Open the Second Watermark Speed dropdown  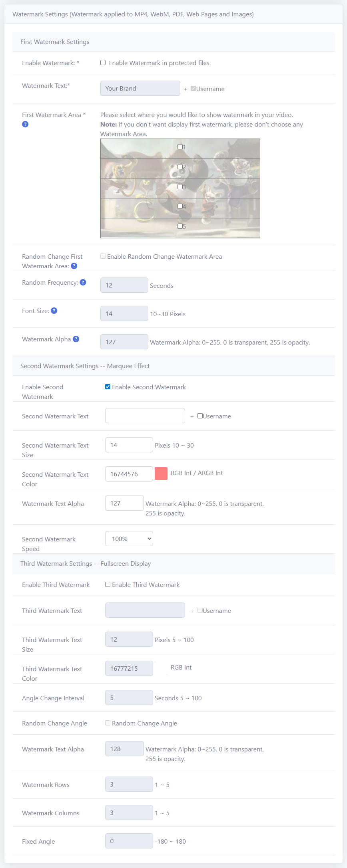point(129,539)
